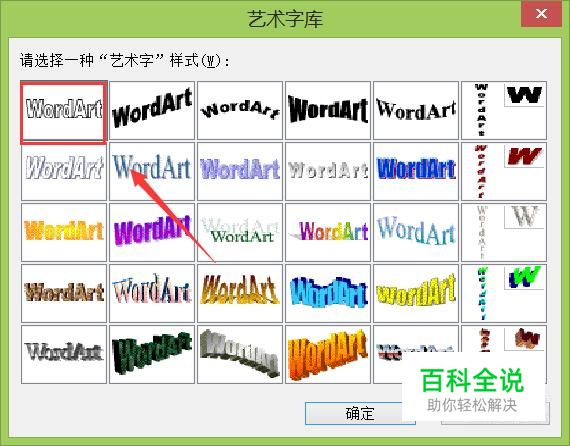
Task: Select the dark green 3D WordArt style
Action: tap(152, 355)
